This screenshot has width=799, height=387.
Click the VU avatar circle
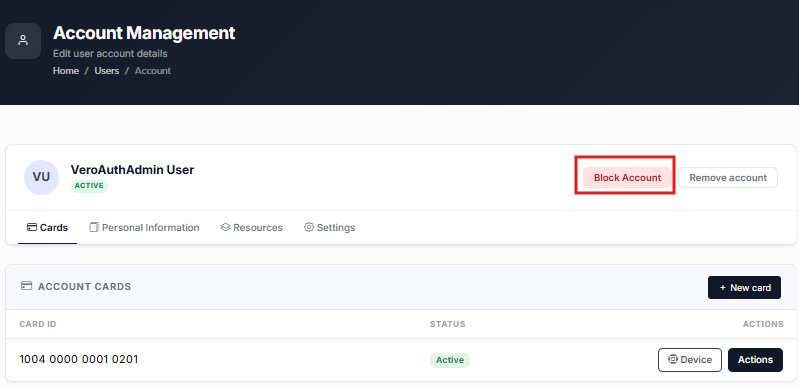41,177
